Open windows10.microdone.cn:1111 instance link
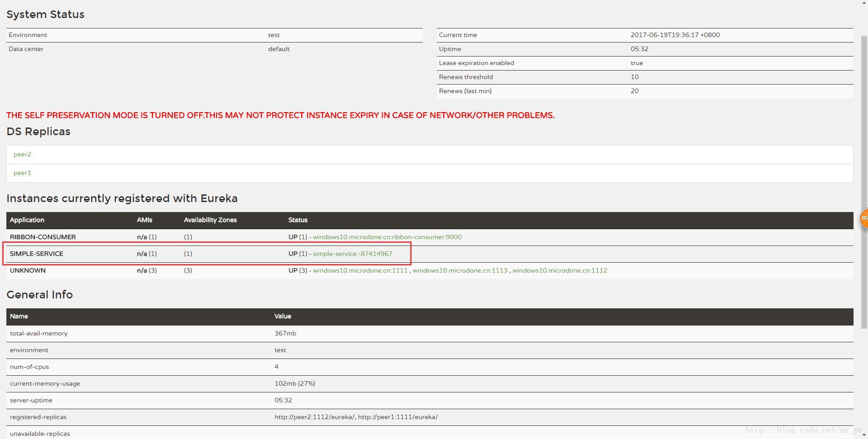 pos(360,270)
